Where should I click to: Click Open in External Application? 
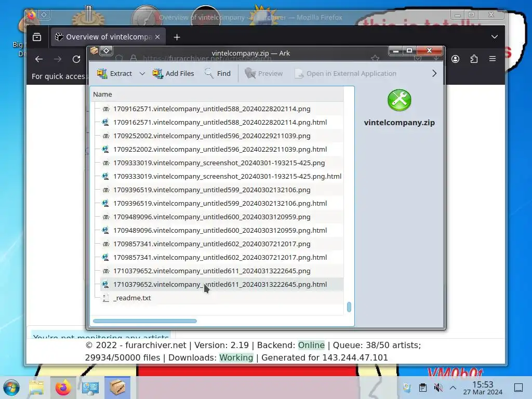click(x=345, y=73)
